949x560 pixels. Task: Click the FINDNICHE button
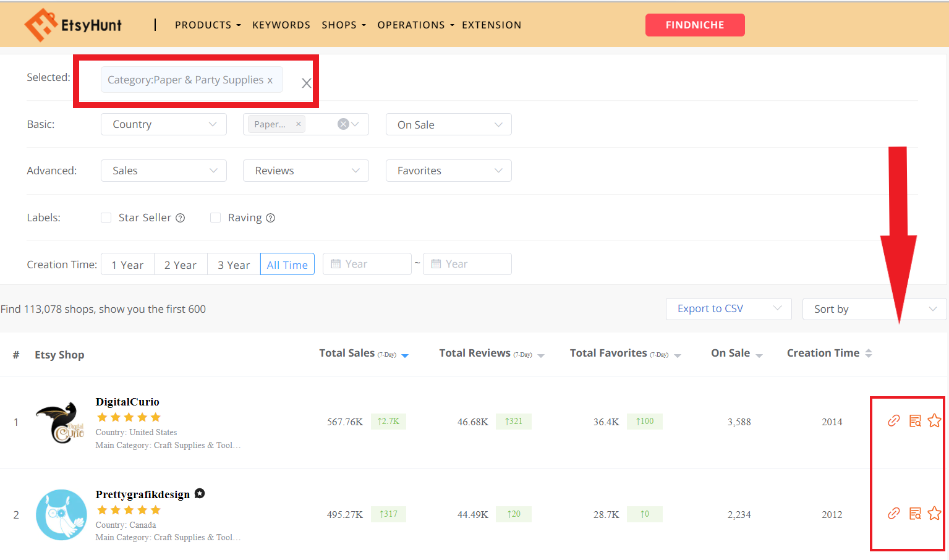click(x=695, y=25)
